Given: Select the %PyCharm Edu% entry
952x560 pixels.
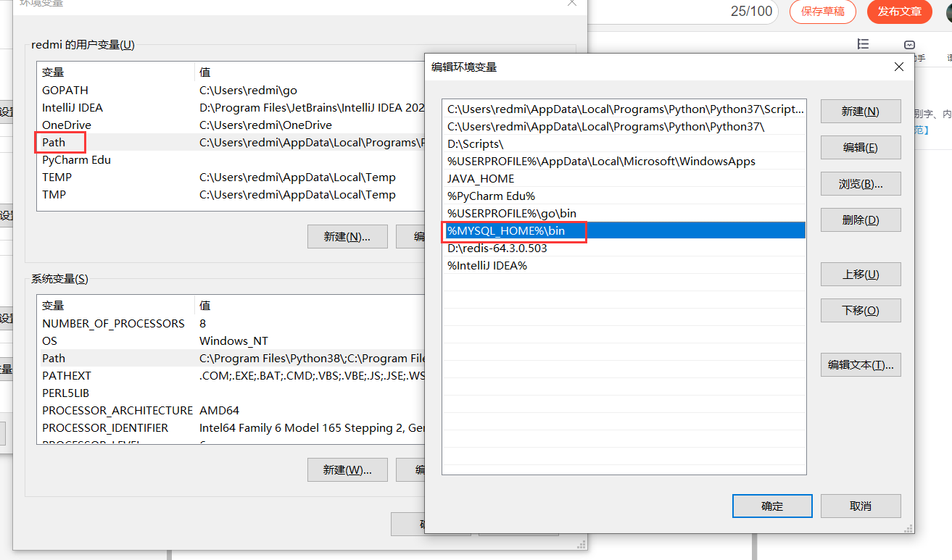Looking at the screenshot, I should click(624, 196).
